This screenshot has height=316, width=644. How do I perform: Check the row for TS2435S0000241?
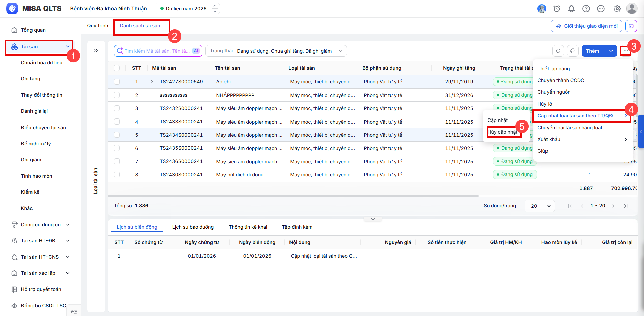click(x=117, y=148)
